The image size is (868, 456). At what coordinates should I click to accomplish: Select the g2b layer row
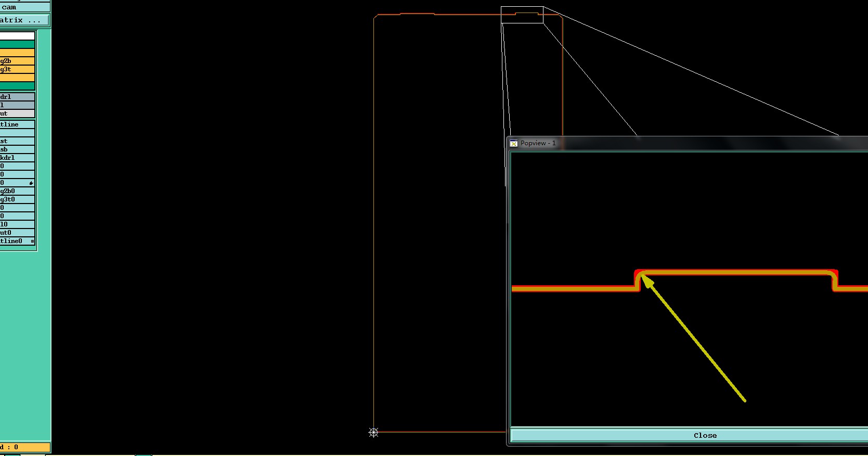point(17,61)
